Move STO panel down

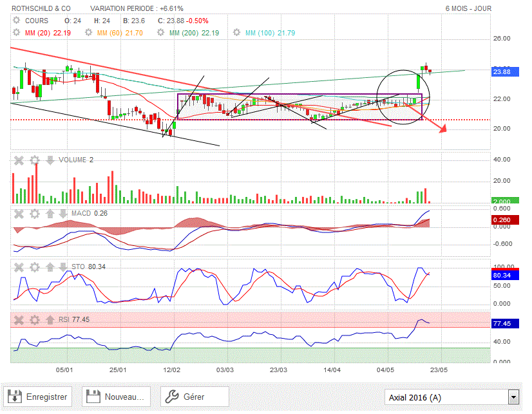point(62,267)
